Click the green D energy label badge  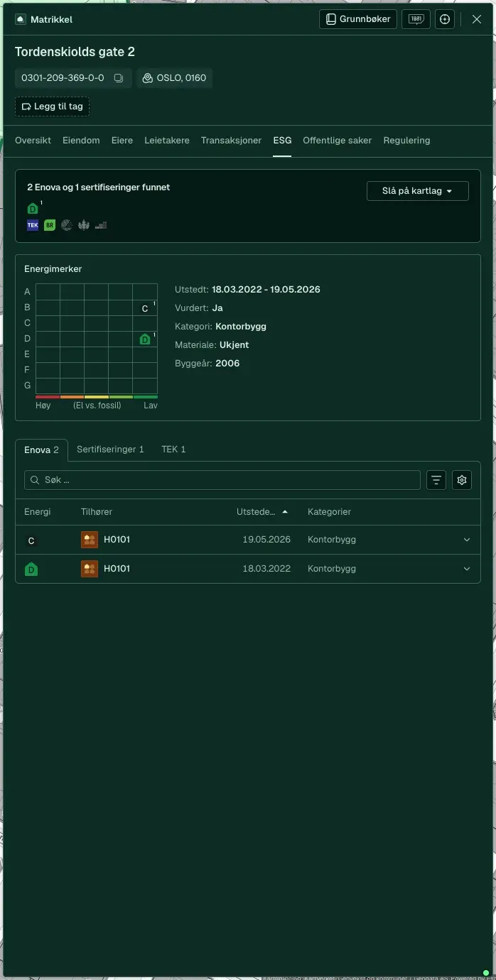tap(32, 209)
